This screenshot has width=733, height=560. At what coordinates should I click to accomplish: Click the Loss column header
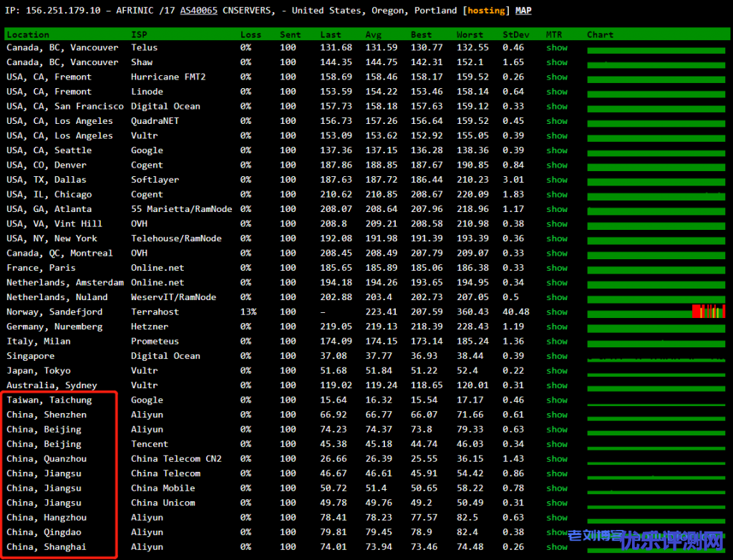[251, 34]
